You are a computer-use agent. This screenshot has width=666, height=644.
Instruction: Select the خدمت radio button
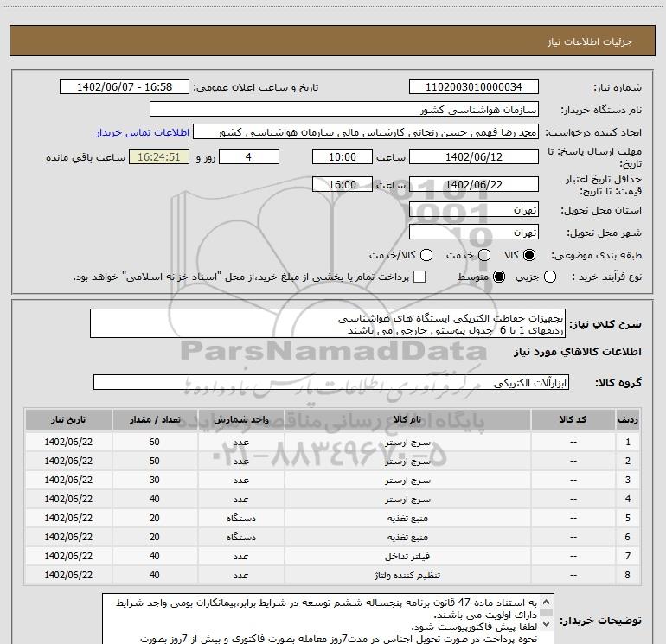click(484, 255)
